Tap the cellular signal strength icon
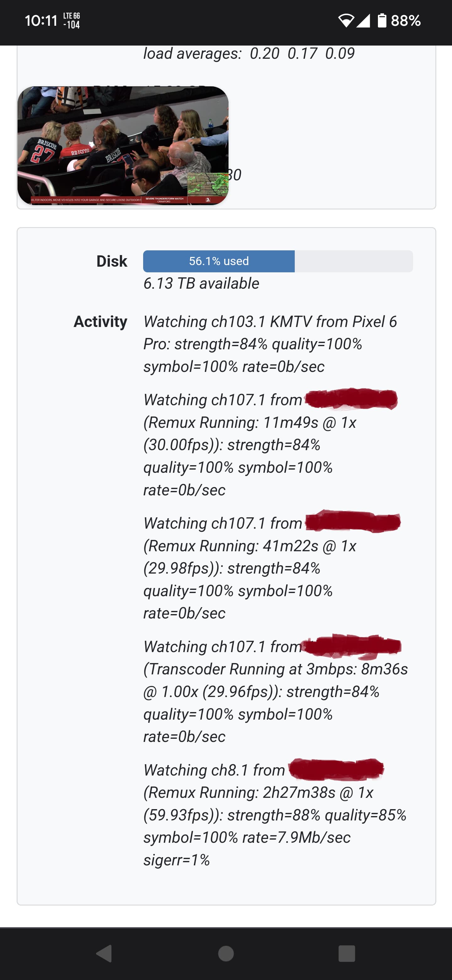 tap(363, 20)
